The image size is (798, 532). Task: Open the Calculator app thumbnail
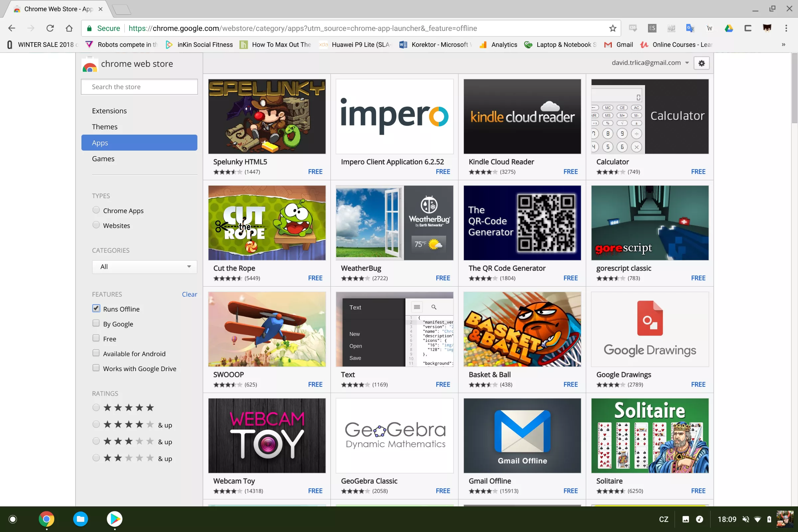[x=650, y=116]
